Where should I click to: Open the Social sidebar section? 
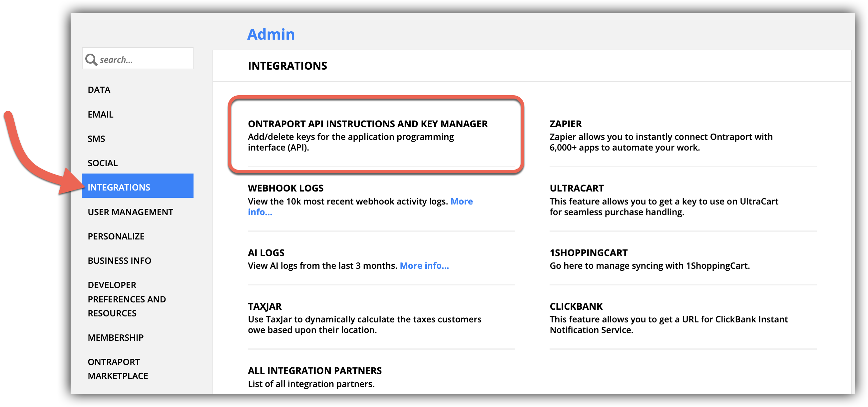tap(103, 163)
